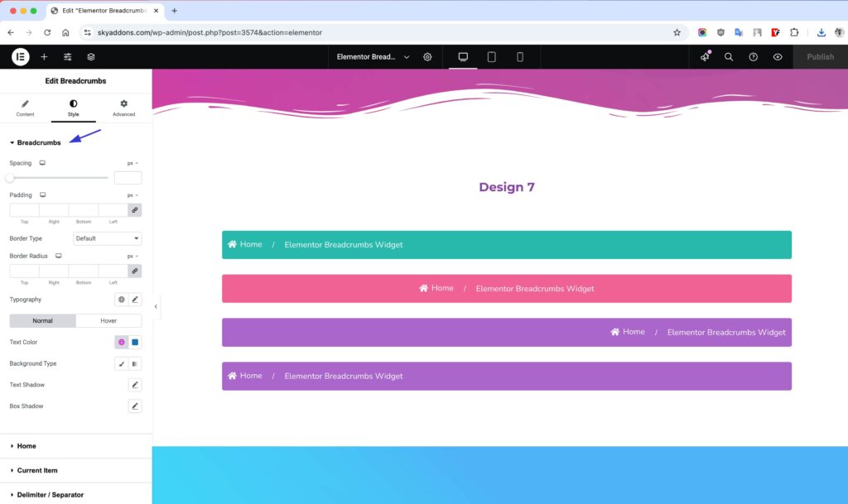
Task: Choose Classic background type brush icon
Action: 121,363
